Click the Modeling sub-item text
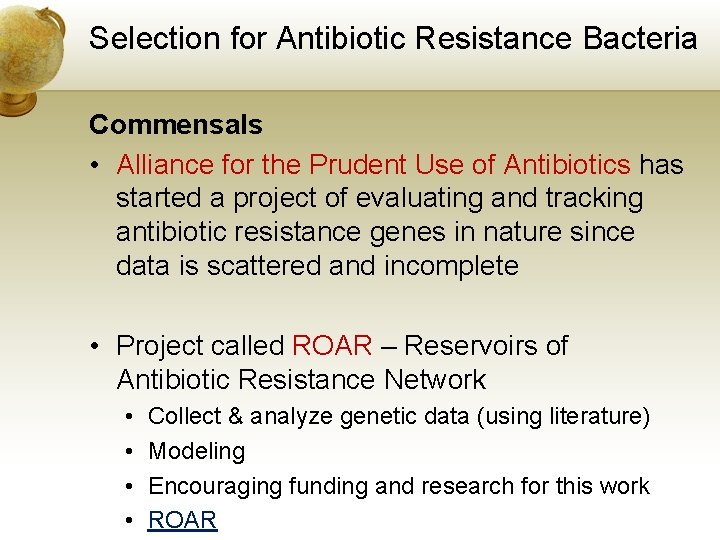The height and width of the screenshot is (540, 720). (x=197, y=451)
